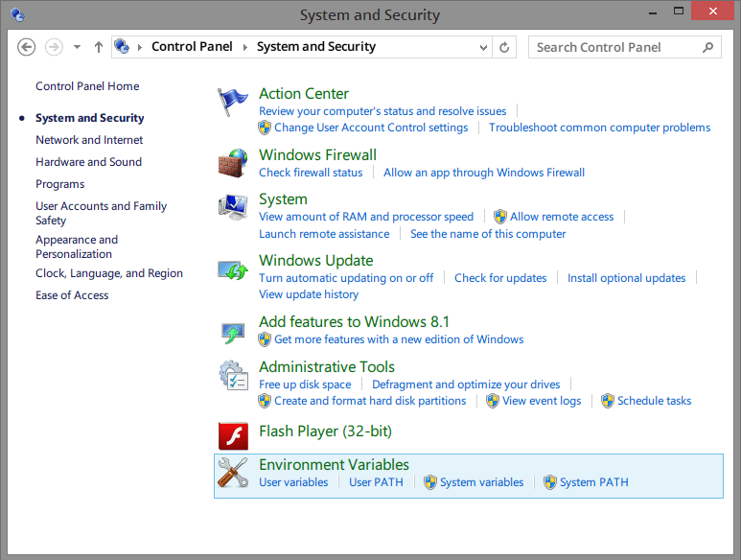Click System and Security breadcrumb item
The height and width of the screenshot is (560, 741).
coord(316,47)
